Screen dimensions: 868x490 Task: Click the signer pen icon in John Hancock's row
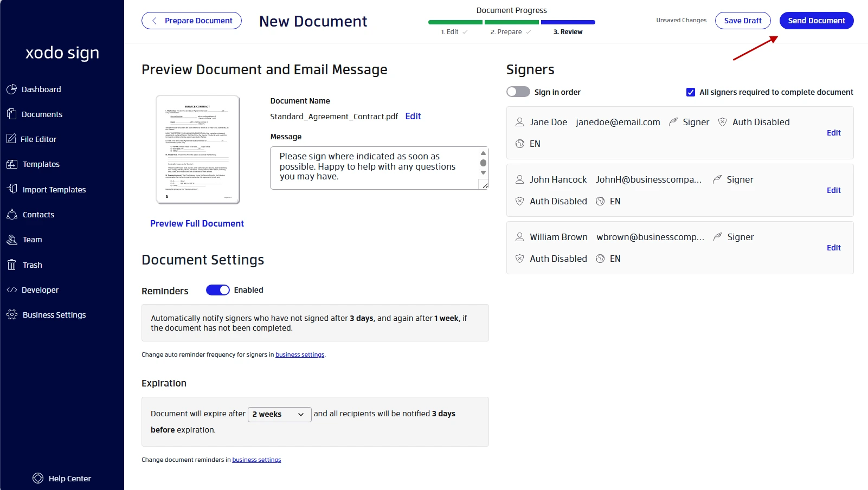[717, 179]
